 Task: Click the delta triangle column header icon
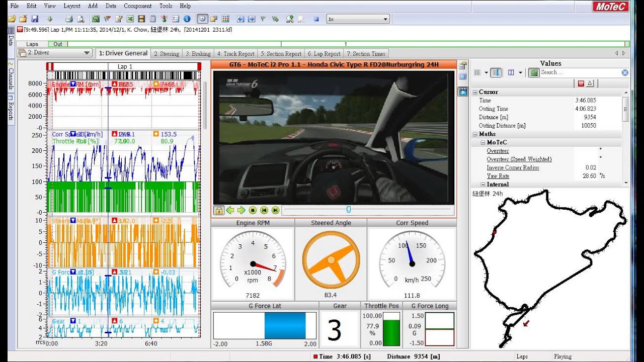[590, 83]
